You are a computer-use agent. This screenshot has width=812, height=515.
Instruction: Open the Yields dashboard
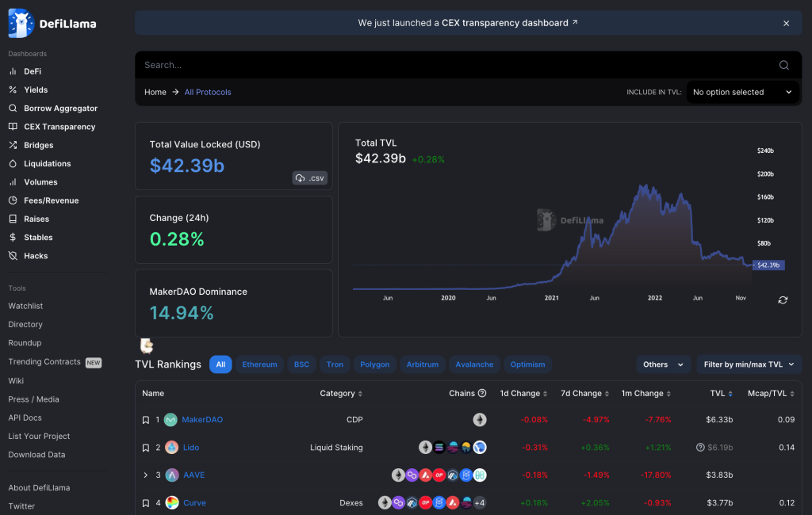point(35,90)
